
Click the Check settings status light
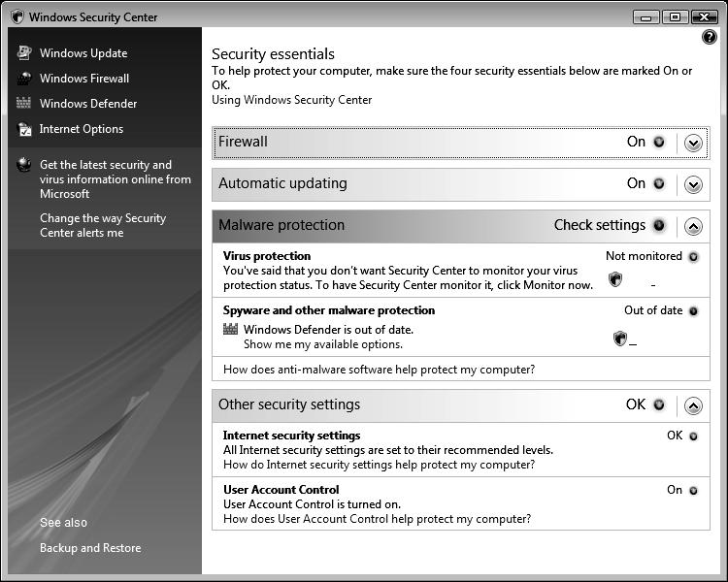659,226
